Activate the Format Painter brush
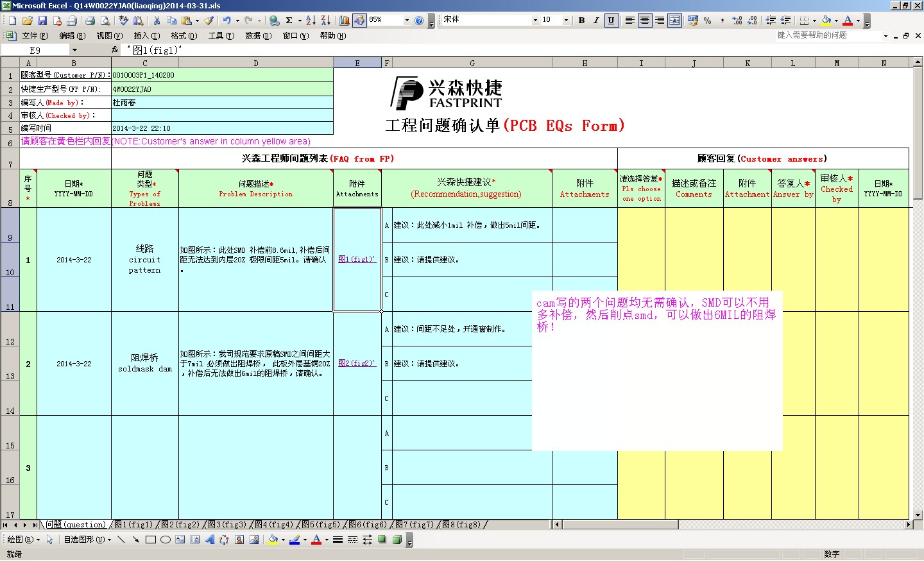 tap(209, 21)
